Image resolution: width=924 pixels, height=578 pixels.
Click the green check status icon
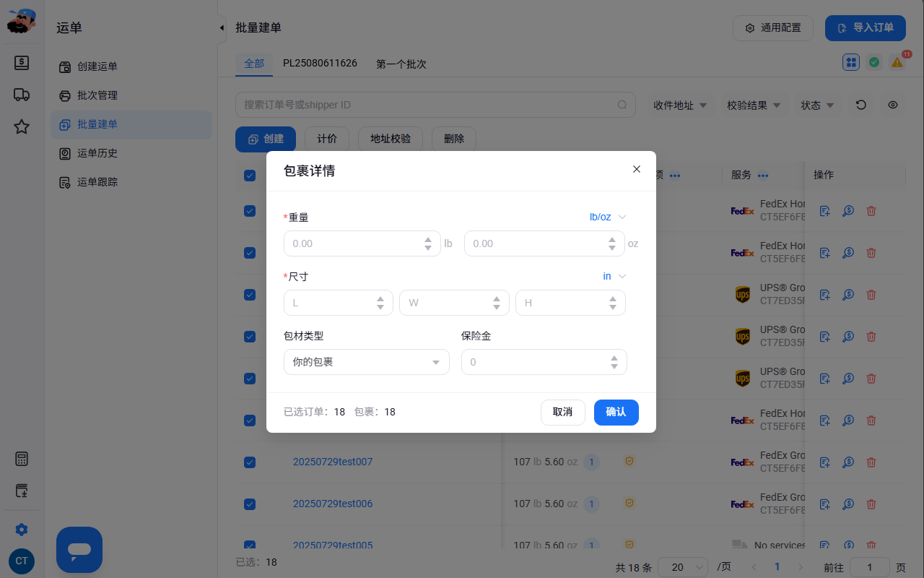tap(874, 63)
